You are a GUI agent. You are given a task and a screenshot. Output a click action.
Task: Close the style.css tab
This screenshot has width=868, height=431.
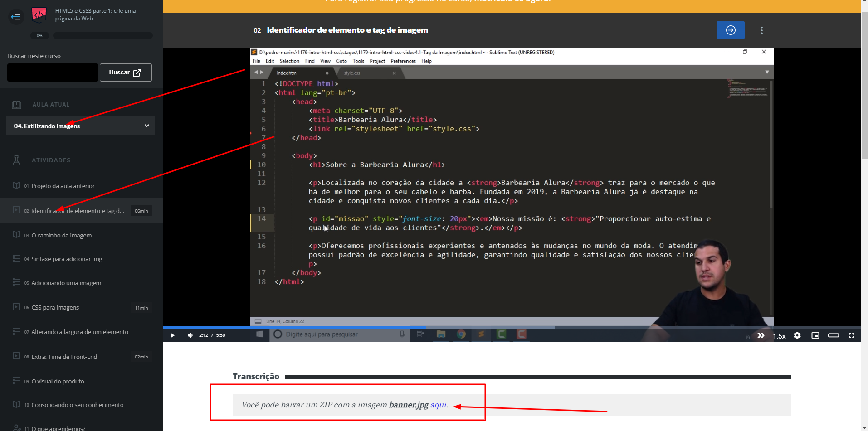(x=394, y=73)
